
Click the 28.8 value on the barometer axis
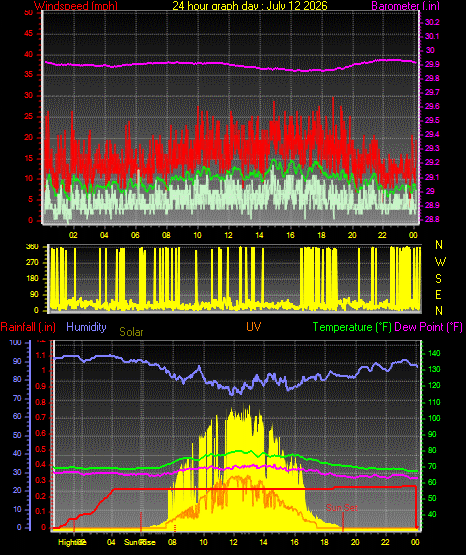432,219
